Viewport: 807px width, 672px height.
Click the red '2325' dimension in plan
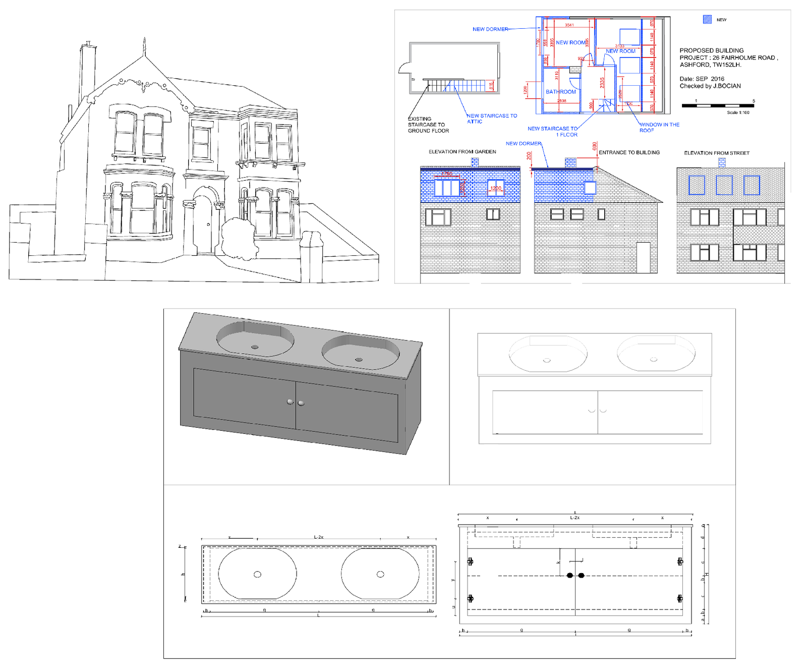tap(602, 82)
